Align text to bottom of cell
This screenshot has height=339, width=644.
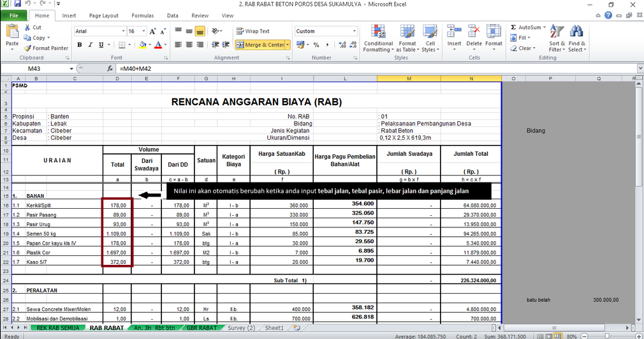click(x=200, y=31)
